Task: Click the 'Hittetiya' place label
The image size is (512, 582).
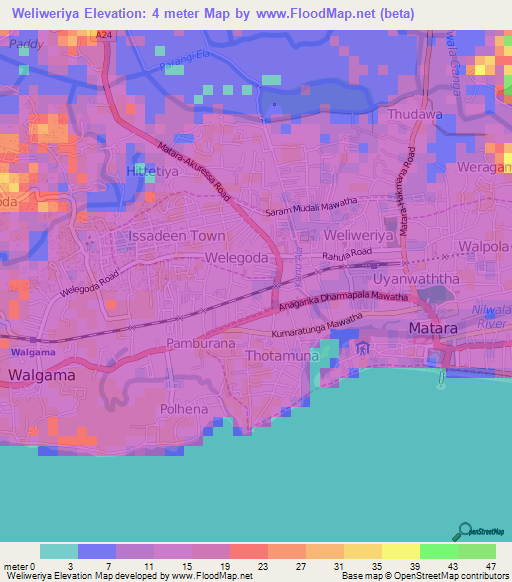Action: pos(152,171)
